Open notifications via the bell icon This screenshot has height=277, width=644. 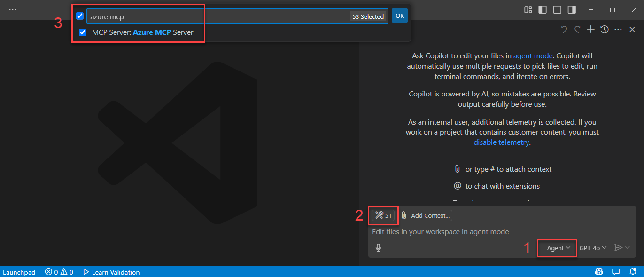(x=633, y=272)
